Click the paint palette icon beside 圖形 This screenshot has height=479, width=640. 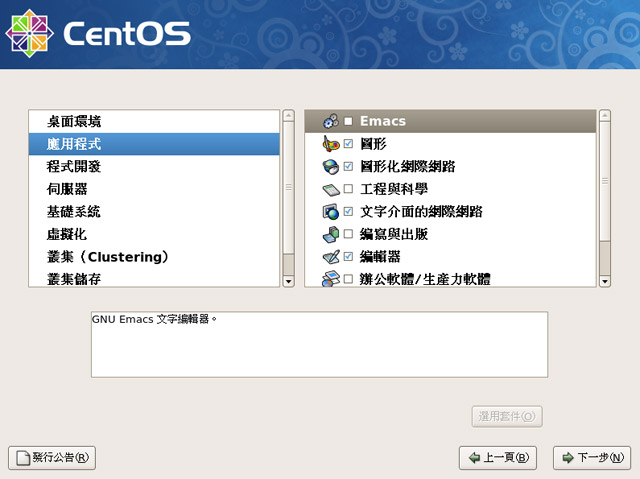tap(331, 144)
